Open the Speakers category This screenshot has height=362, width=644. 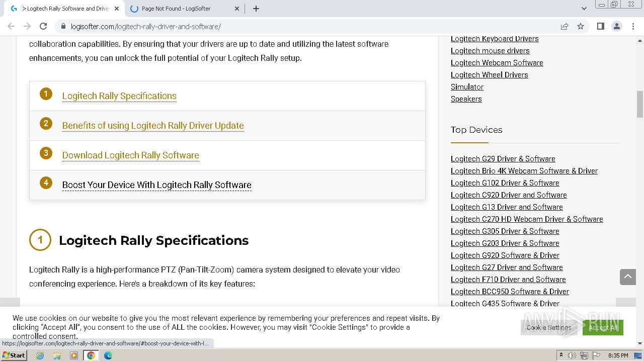[466, 99]
